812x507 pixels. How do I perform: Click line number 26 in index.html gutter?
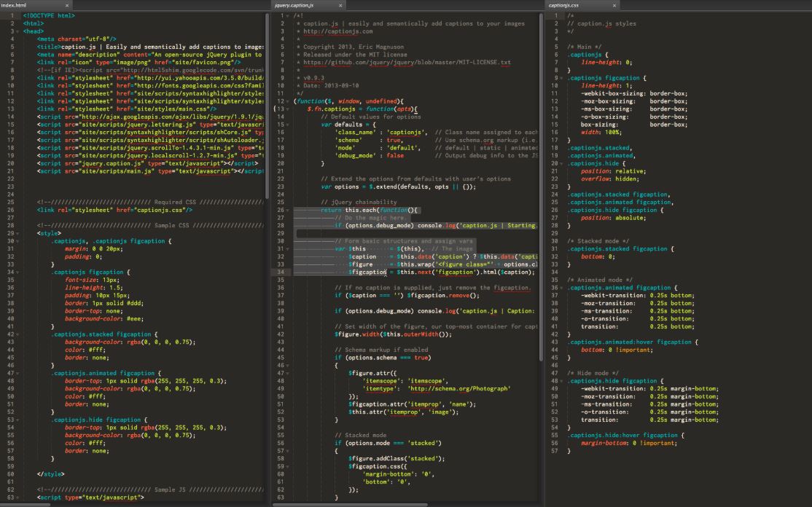[11, 210]
